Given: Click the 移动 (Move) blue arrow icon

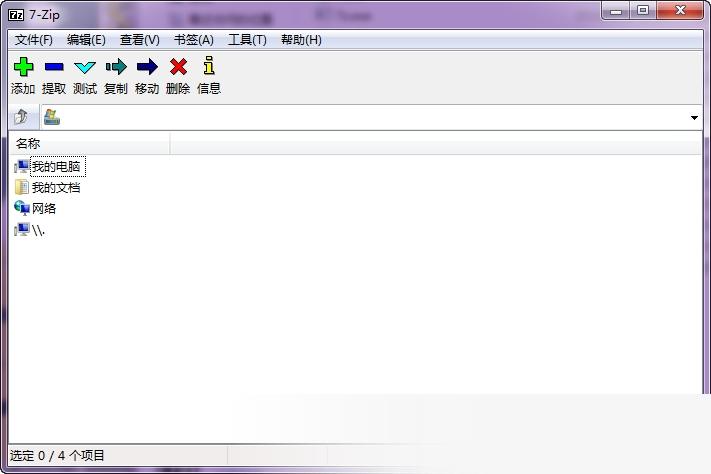Looking at the screenshot, I should point(147,67).
